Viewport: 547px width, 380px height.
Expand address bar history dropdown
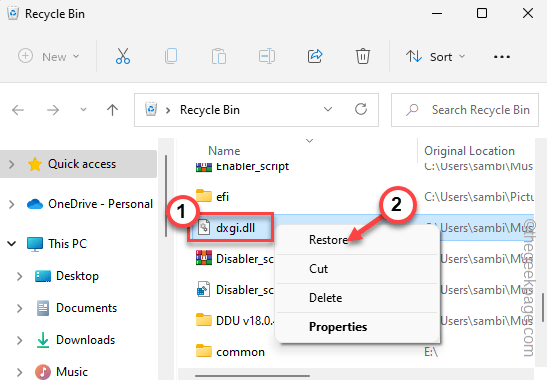(x=328, y=109)
